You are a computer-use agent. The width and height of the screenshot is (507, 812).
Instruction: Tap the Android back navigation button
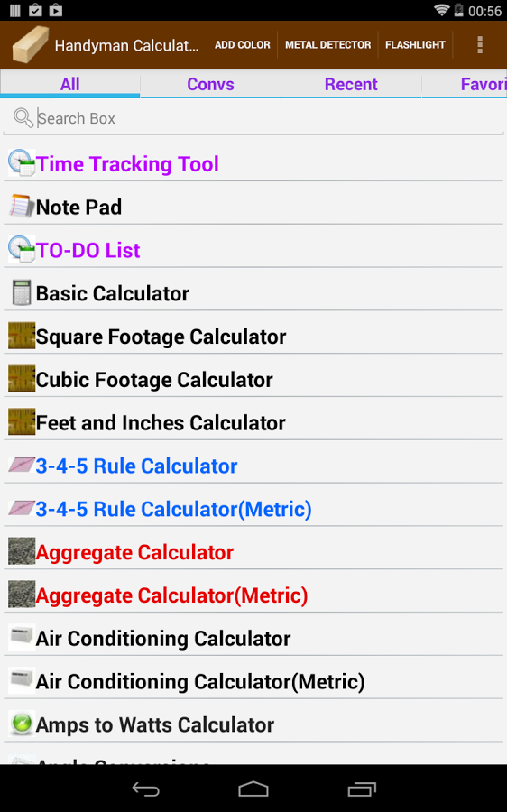click(x=145, y=789)
